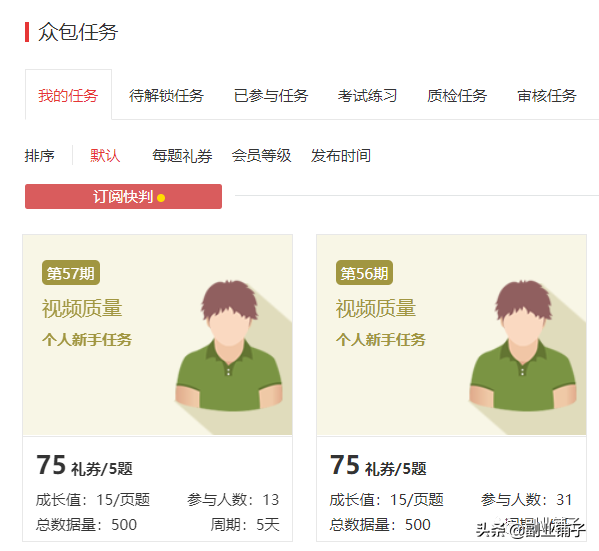Click 成长值: 15/页题 under 第56期 card
The image size is (599, 551).
387,499
